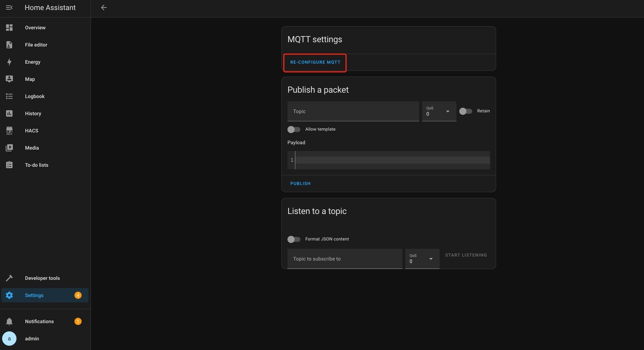Open the Overview dashboard icon
644x350 pixels.
[9, 28]
